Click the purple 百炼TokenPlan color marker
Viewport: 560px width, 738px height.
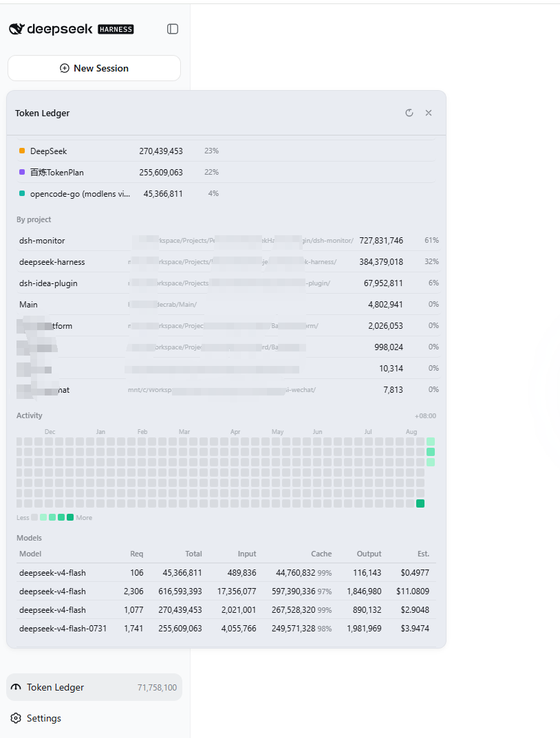coord(21,172)
